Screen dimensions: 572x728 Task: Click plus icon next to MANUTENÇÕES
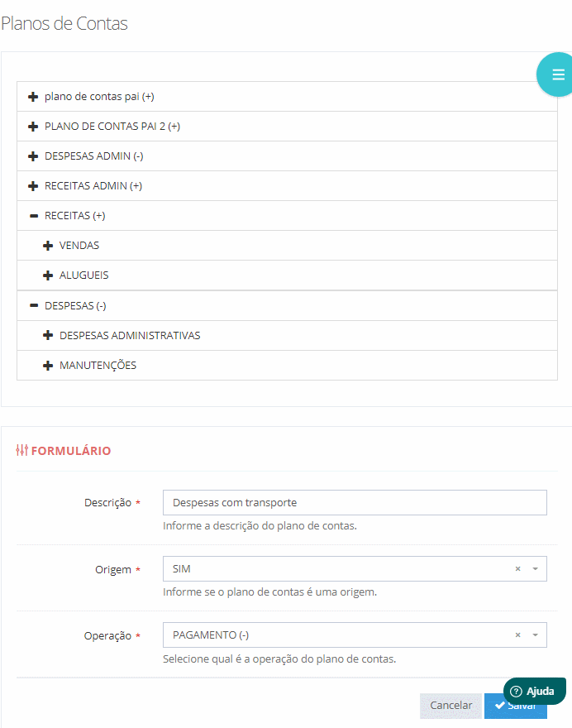(x=48, y=366)
